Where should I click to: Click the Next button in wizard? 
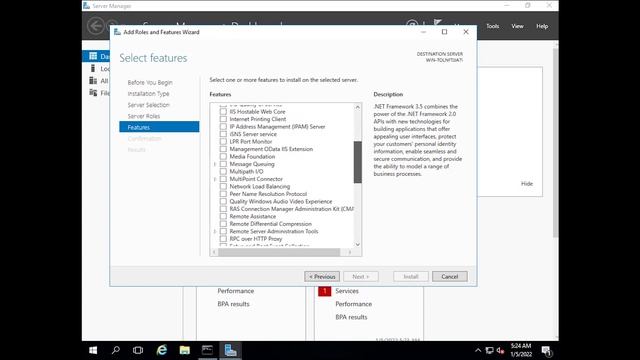point(361,276)
